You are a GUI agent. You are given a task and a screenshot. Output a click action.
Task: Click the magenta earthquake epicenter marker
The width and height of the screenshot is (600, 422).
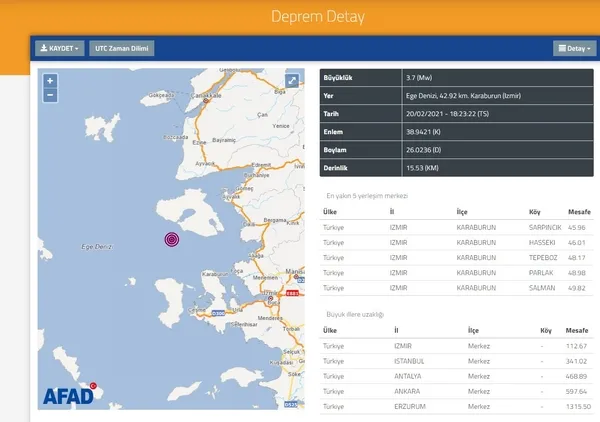(172, 238)
